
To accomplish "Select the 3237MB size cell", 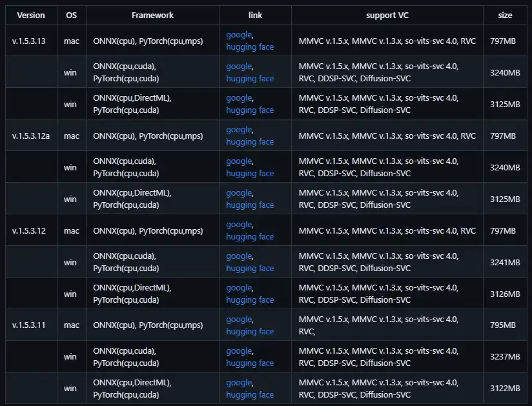I will click(505, 357).
